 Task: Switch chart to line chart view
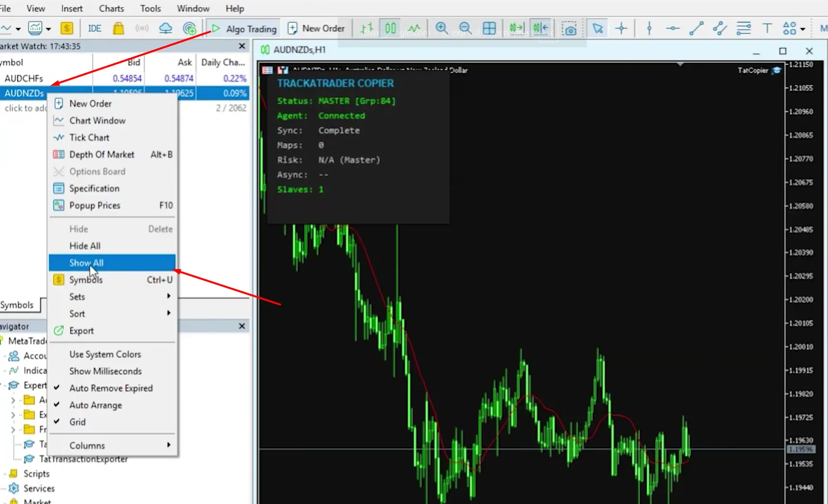tap(414, 28)
